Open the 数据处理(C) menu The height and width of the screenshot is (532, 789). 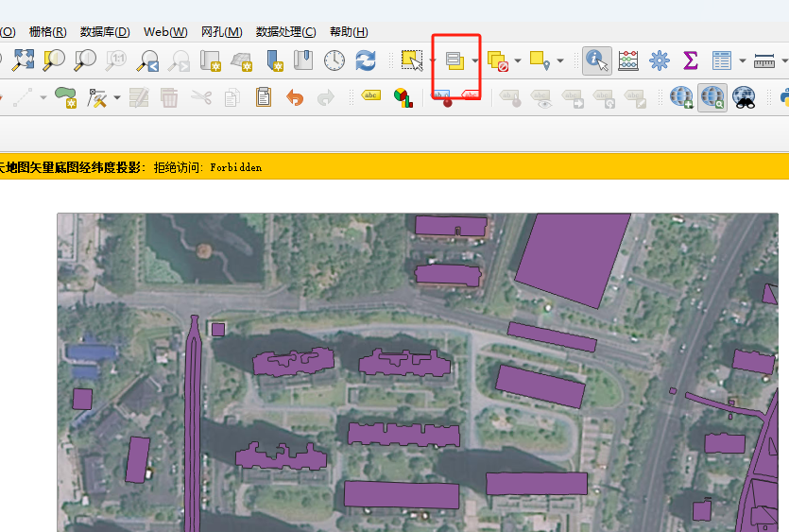coord(285,32)
